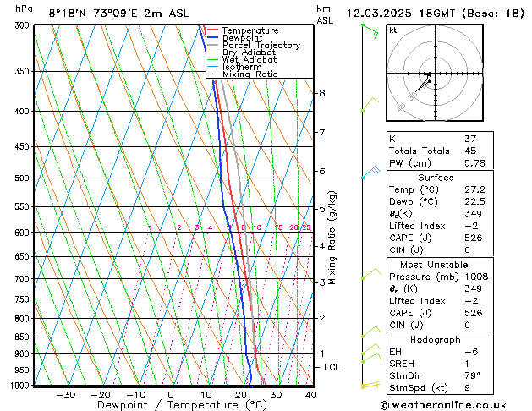
Task: Click the wind barb at 700 hPa
Action: [x=370, y=274]
